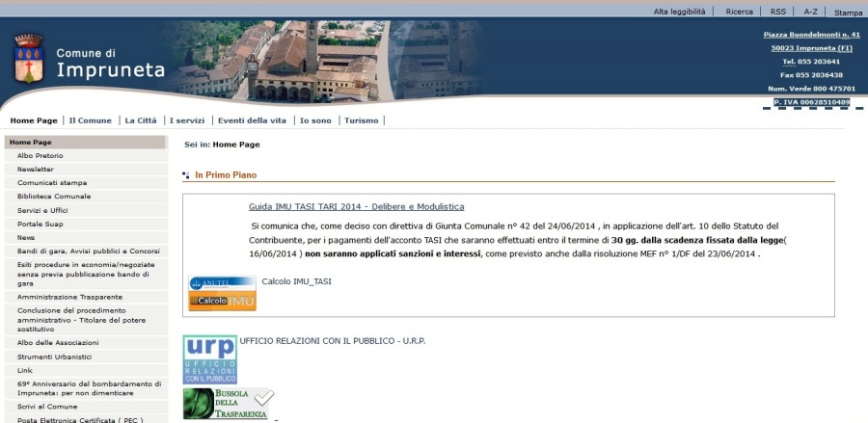Screen dimensions: 868x423
Task: Open Guida IMU TASI TARI 2014 link
Action: click(356, 206)
